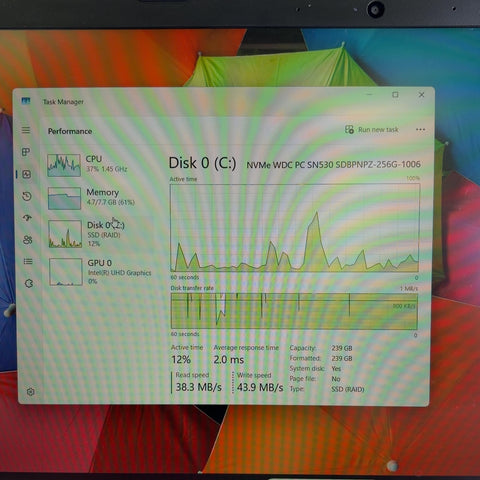
Task: Close the Task Manager window
Action: tap(421, 95)
